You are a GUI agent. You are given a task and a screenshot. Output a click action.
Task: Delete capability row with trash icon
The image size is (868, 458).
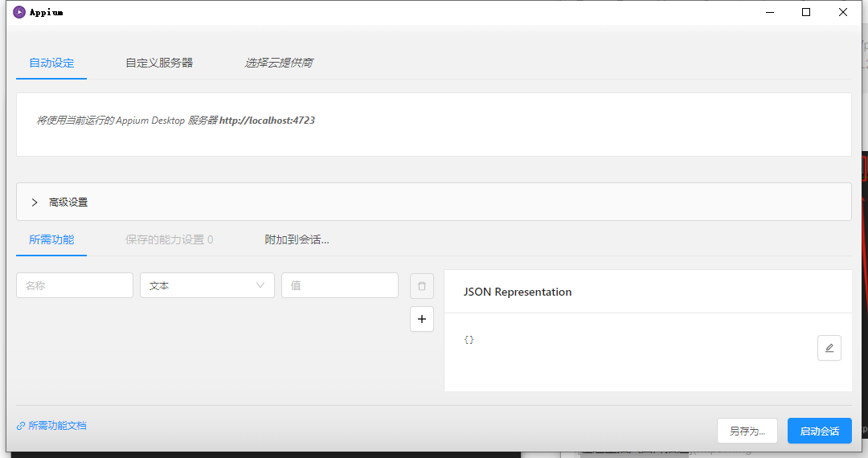click(x=422, y=286)
